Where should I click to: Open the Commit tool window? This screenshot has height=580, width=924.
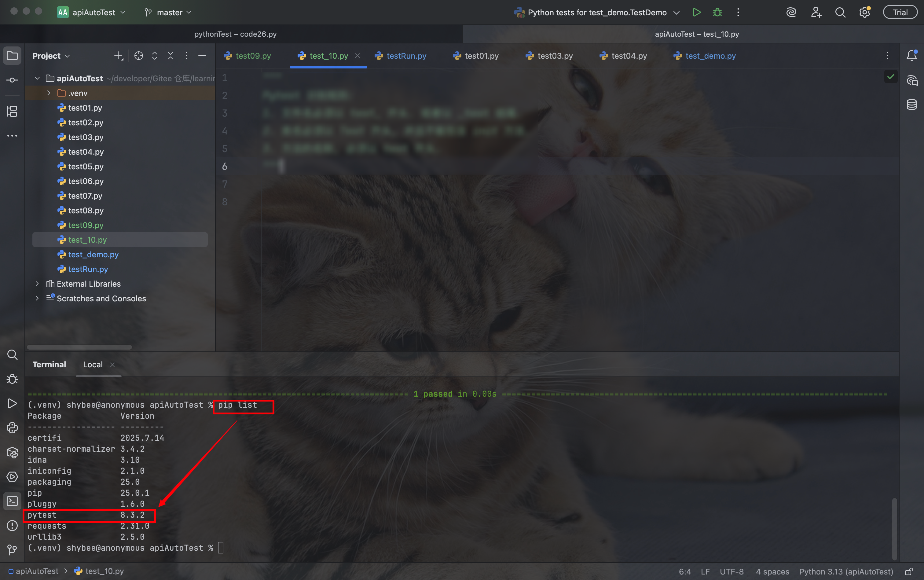coord(12,80)
